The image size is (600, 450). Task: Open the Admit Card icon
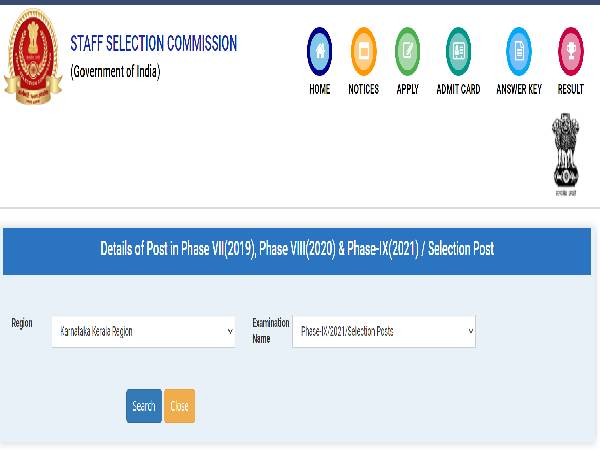[x=458, y=51]
